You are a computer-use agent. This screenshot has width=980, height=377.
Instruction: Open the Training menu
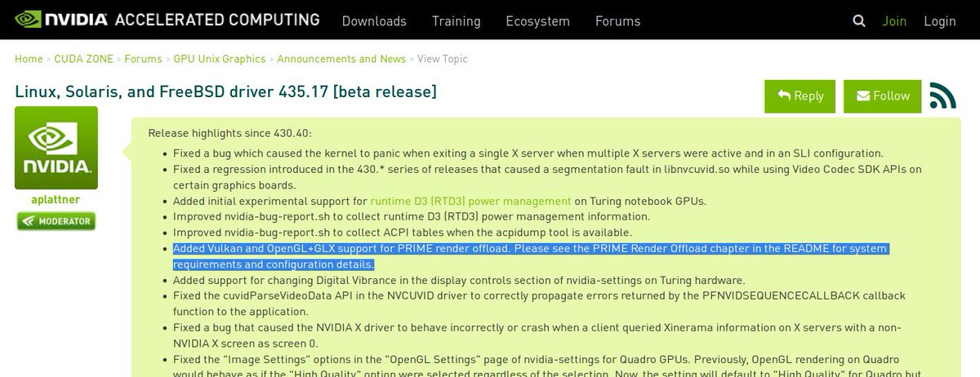[x=457, y=20]
